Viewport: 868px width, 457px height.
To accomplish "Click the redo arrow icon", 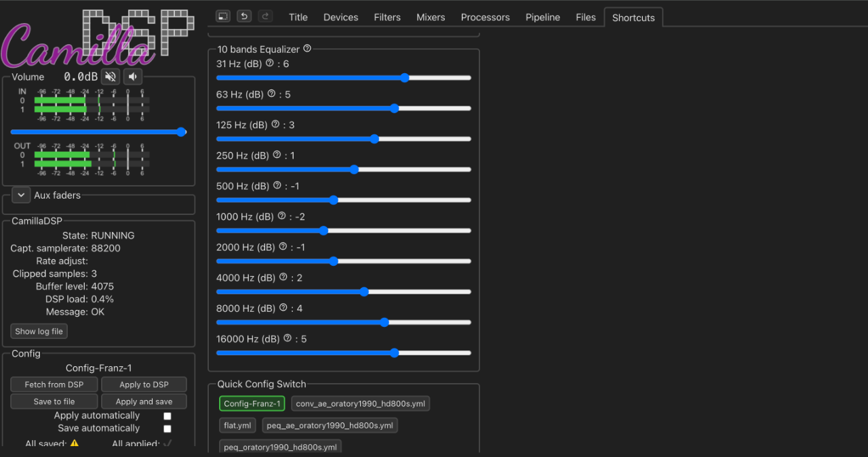I will (265, 16).
